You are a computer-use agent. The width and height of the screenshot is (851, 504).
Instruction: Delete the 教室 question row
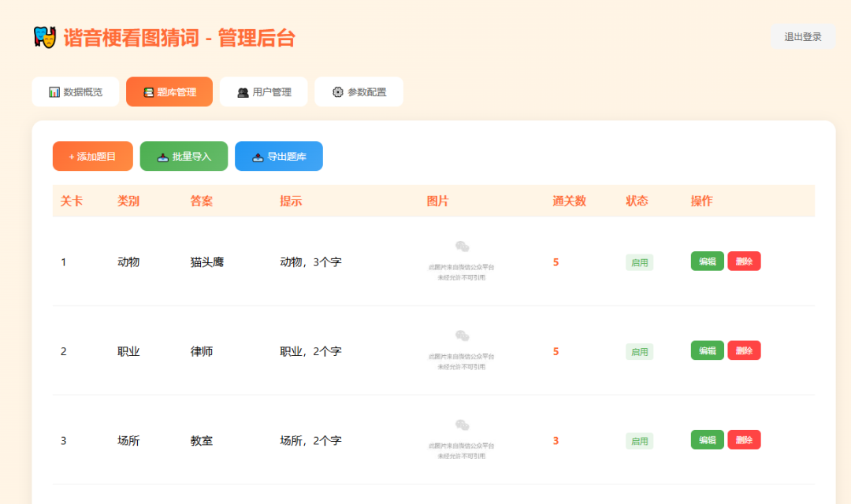pos(744,440)
